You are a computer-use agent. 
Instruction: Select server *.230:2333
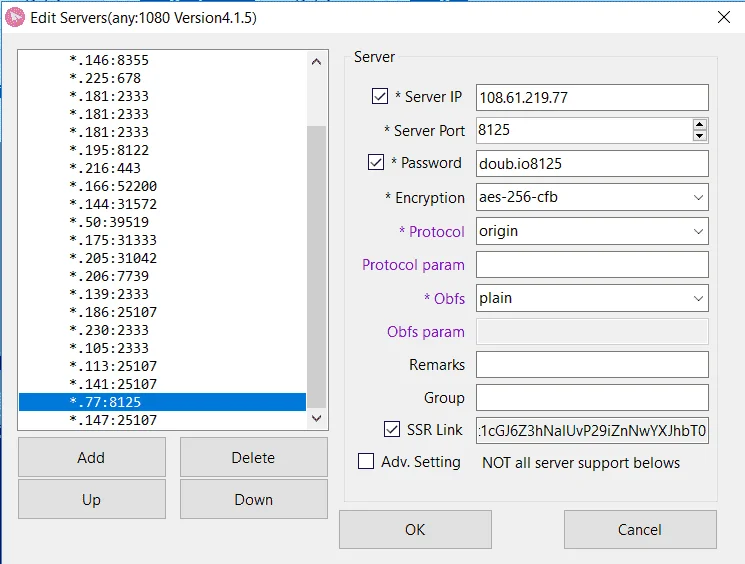[162, 330]
